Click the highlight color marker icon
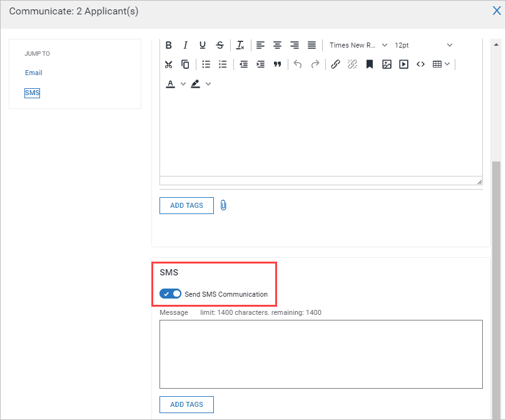Image resolution: width=506 pixels, height=420 pixels. click(196, 85)
